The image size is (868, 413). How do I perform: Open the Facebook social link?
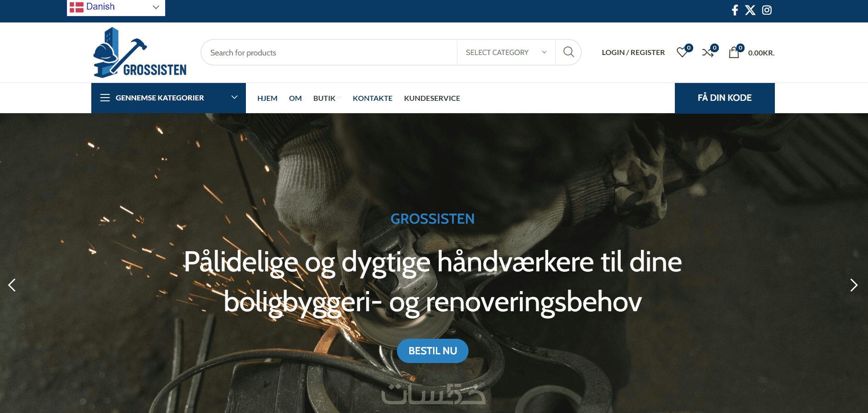(x=735, y=10)
